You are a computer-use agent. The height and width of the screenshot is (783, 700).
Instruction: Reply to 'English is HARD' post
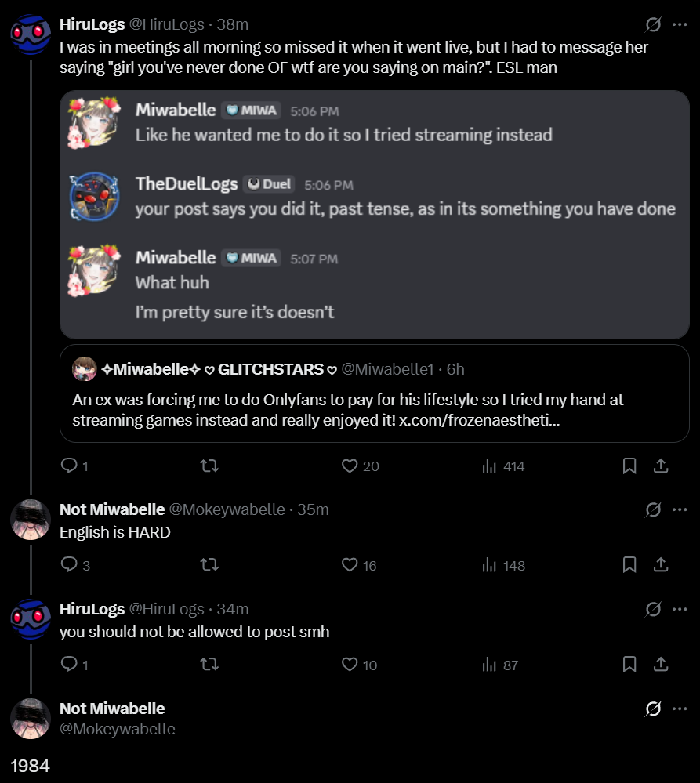click(x=70, y=565)
